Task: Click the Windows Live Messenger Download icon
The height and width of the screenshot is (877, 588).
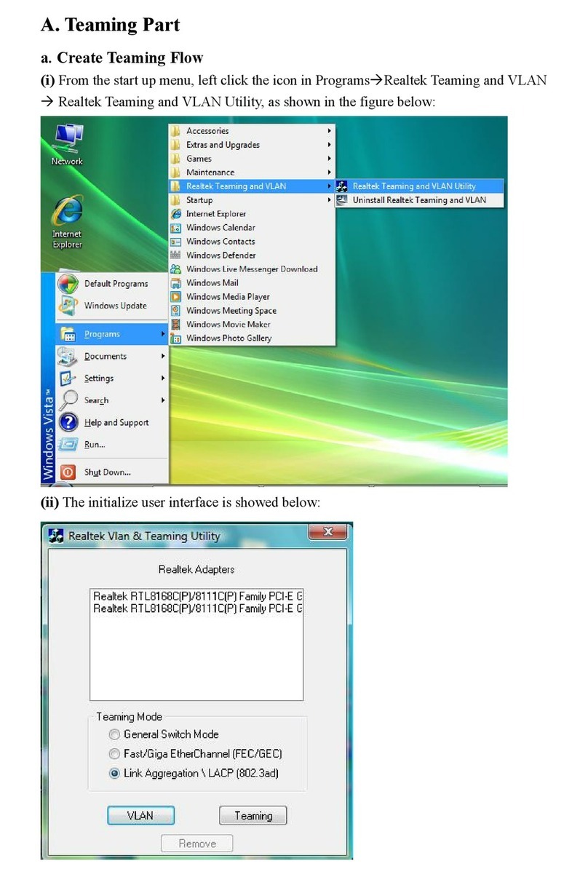Action: click(175, 269)
